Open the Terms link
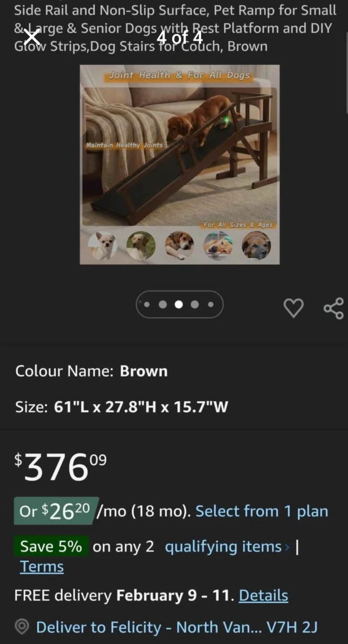 click(x=42, y=567)
